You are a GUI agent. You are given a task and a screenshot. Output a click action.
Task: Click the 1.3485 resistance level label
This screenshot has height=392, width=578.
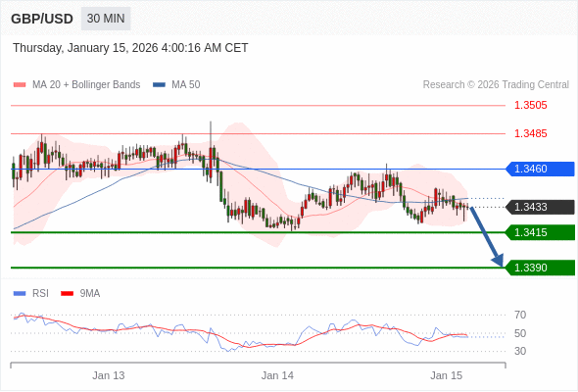[x=530, y=133]
